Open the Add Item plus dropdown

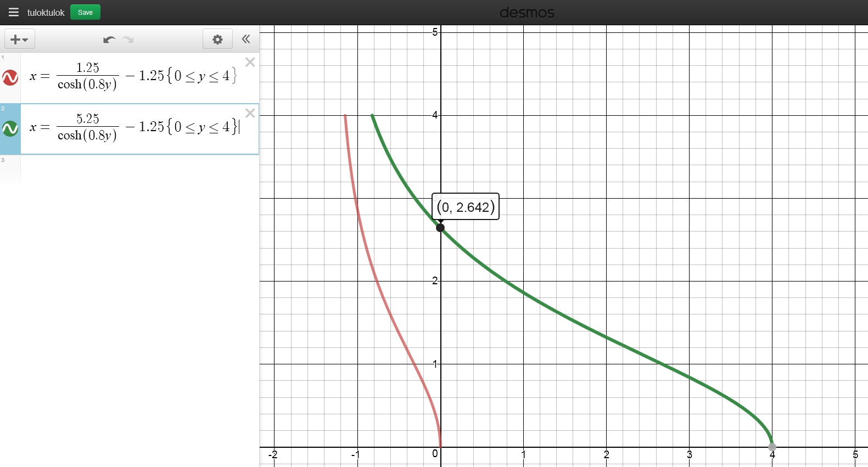(x=20, y=40)
